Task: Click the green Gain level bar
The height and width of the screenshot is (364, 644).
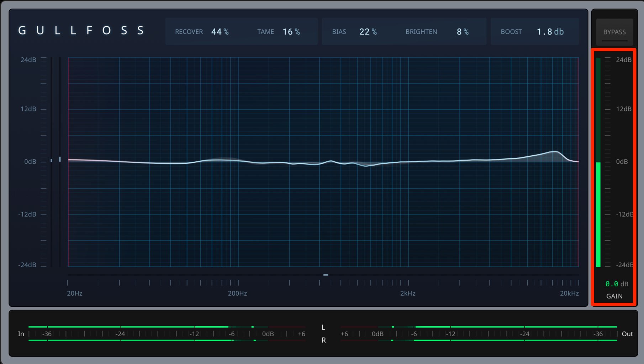Action: click(x=598, y=214)
